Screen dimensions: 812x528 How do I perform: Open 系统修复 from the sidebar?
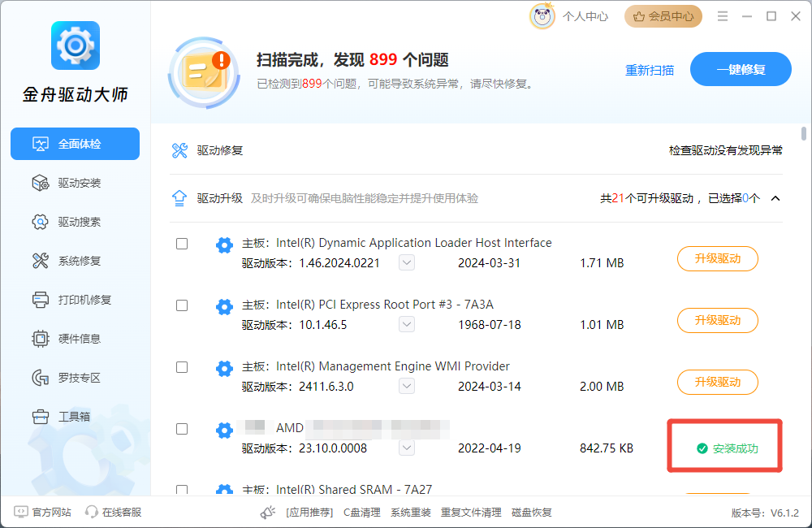pos(75,261)
